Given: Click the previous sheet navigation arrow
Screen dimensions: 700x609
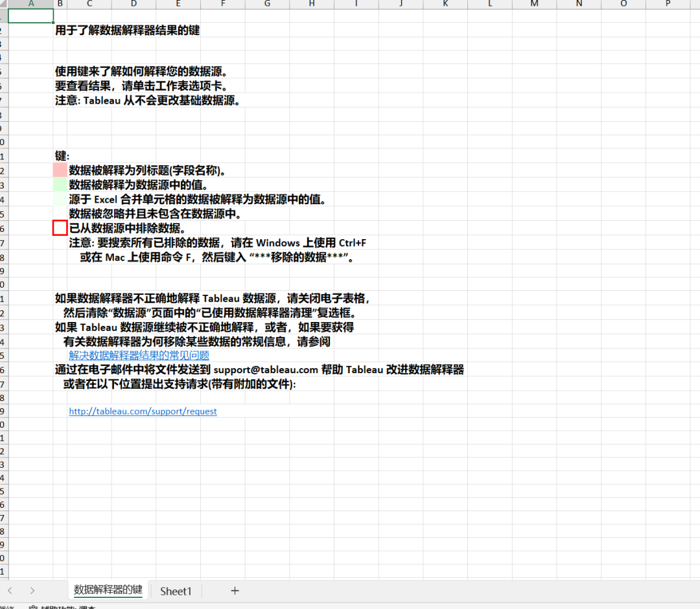Looking at the screenshot, I should click(10, 591).
